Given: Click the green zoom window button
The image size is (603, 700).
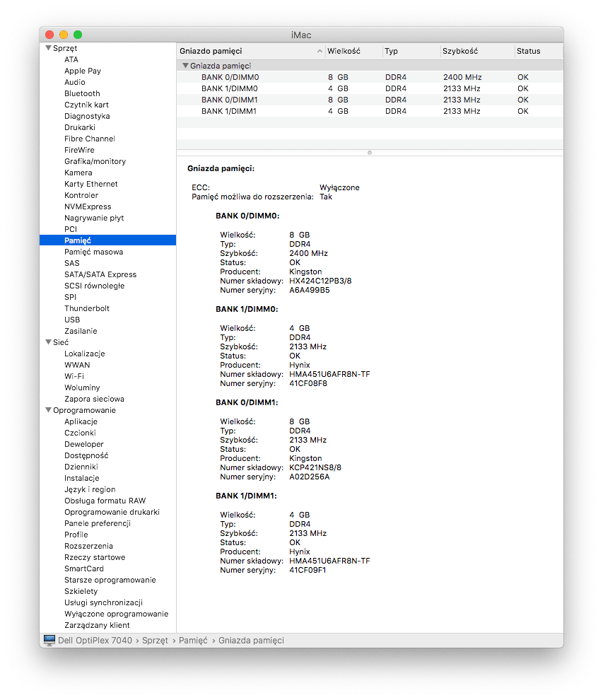Looking at the screenshot, I should coord(78,35).
